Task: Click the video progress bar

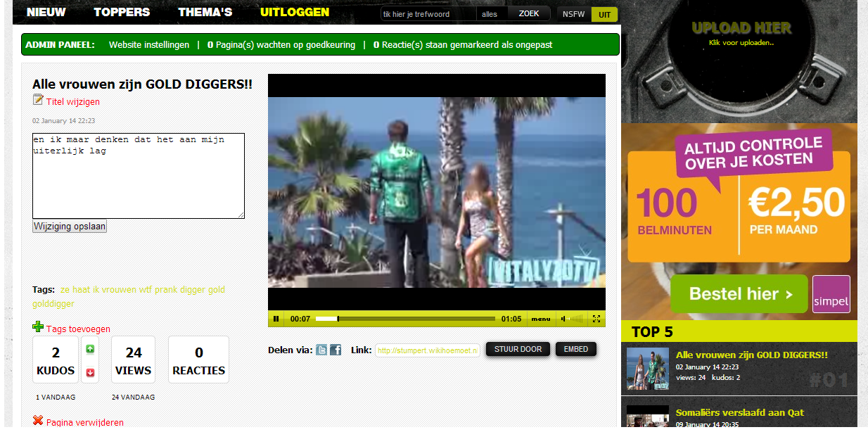Action: click(405, 319)
